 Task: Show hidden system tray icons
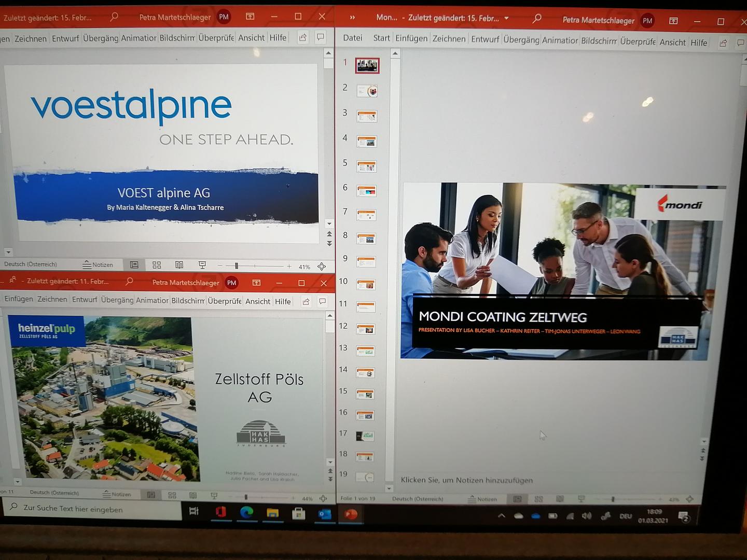(x=501, y=515)
